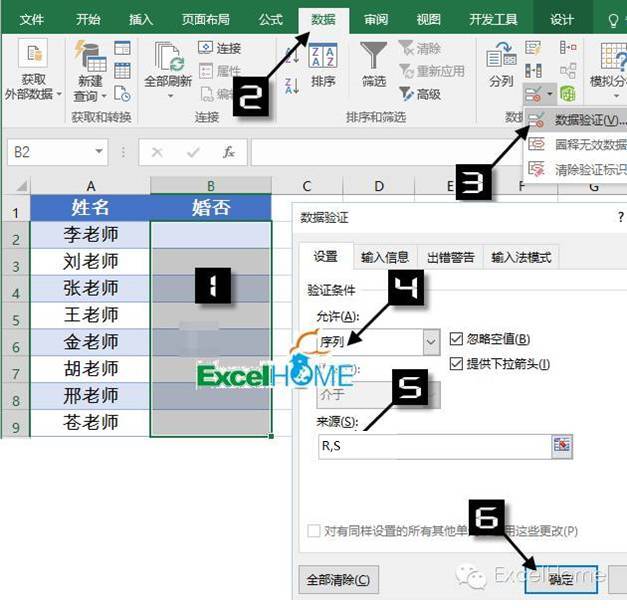The image size is (627, 608).
Task: Open 出错警告 tab in dialog
Action: pos(450,257)
